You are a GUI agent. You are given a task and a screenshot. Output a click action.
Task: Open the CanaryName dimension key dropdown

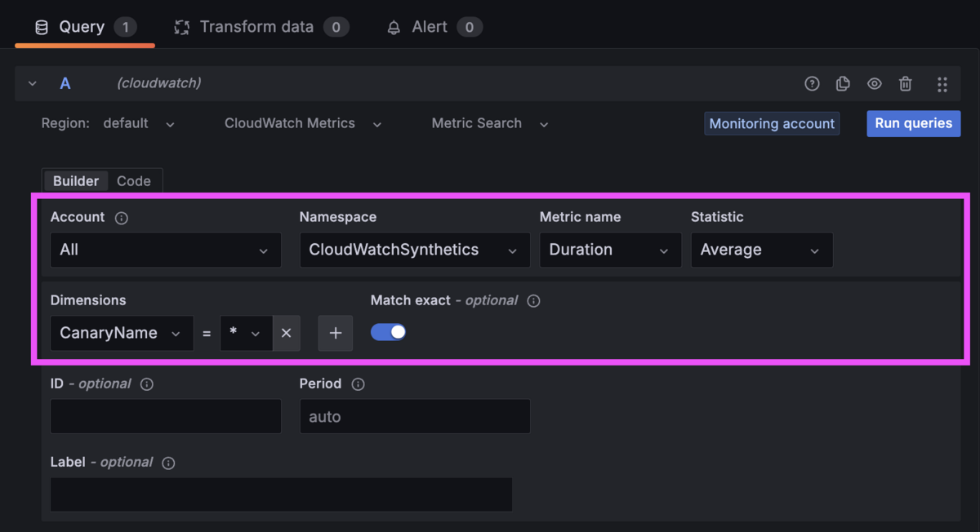[x=122, y=333]
